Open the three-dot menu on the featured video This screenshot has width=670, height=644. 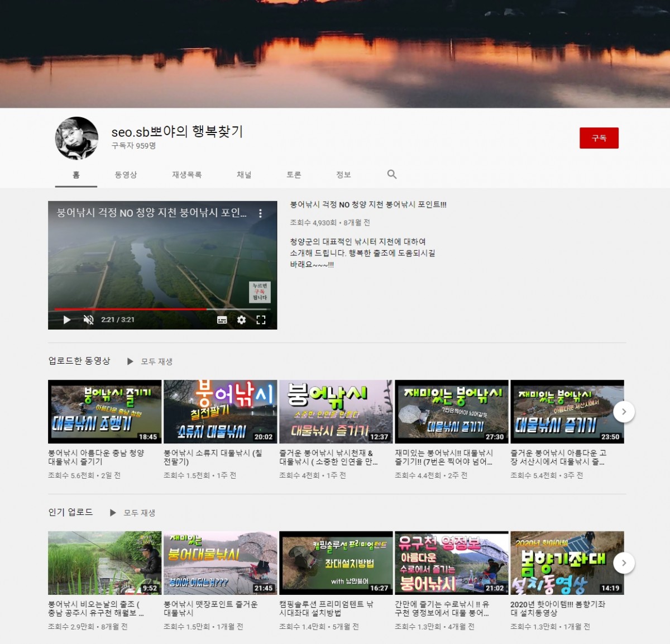point(260,213)
